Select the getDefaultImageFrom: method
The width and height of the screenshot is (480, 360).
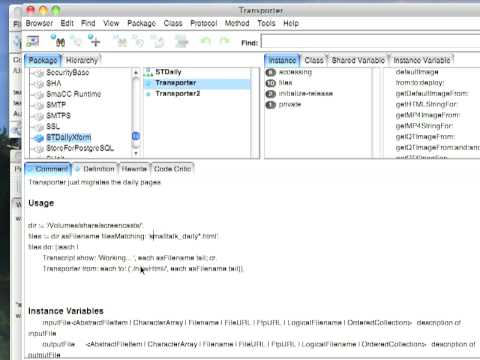click(x=432, y=94)
